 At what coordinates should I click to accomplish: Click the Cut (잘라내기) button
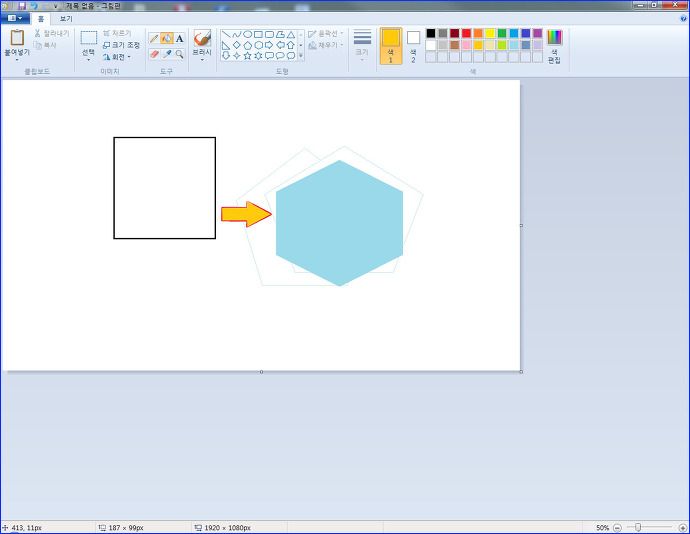pos(52,33)
